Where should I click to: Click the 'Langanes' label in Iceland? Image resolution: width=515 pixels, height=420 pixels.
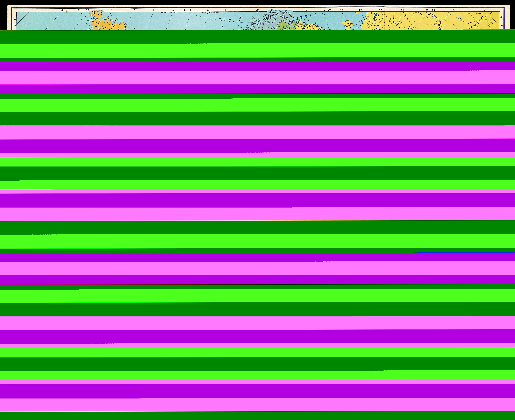(129, 27)
